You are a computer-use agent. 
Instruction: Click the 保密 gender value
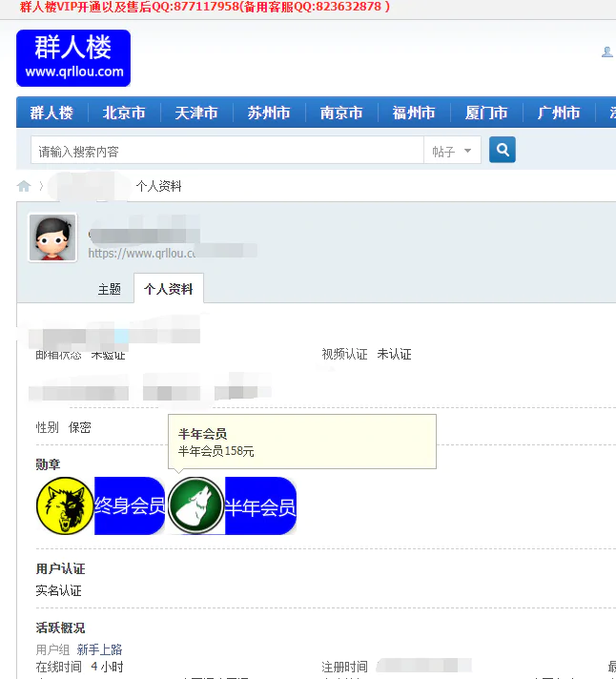[80, 428]
